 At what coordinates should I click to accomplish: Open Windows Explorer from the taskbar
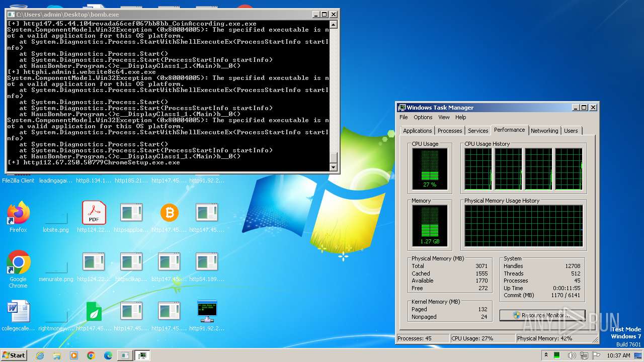coord(57,355)
